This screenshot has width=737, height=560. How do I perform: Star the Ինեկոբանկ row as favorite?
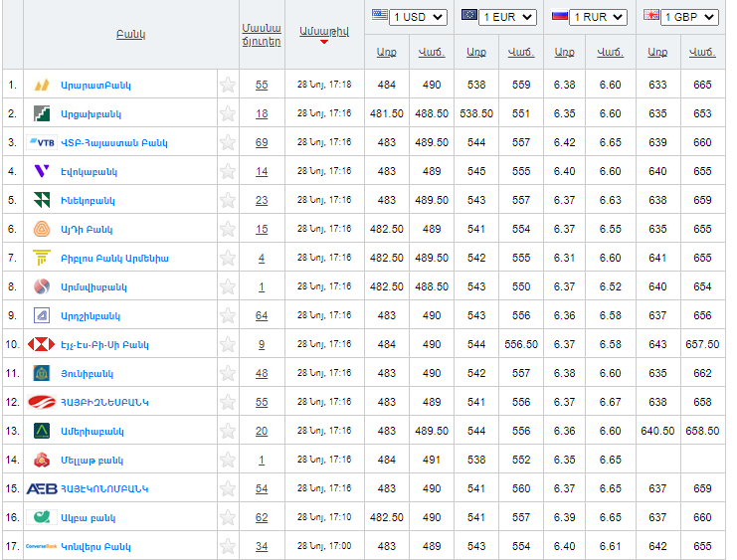[x=228, y=200]
